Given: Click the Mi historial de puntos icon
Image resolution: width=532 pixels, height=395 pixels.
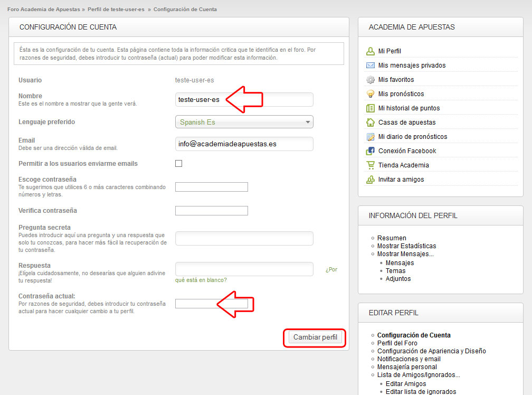Looking at the screenshot, I should point(370,108).
